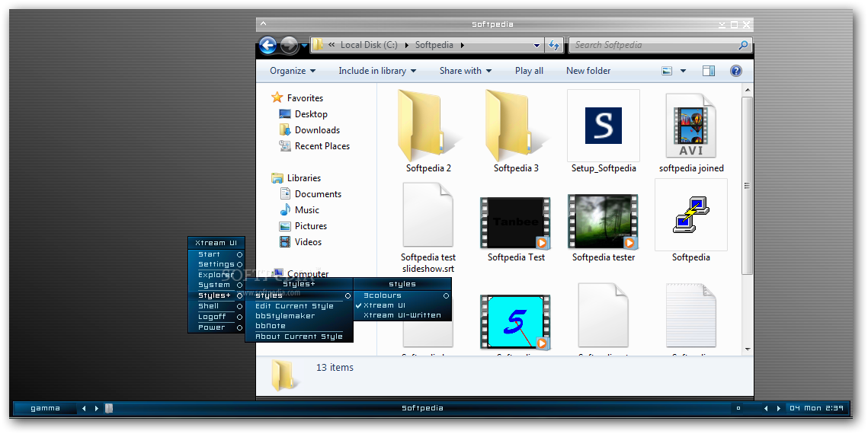Open Downloads in the navigation pane
This screenshot has width=868, height=434.
pyautogui.click(x=317, y=130)
